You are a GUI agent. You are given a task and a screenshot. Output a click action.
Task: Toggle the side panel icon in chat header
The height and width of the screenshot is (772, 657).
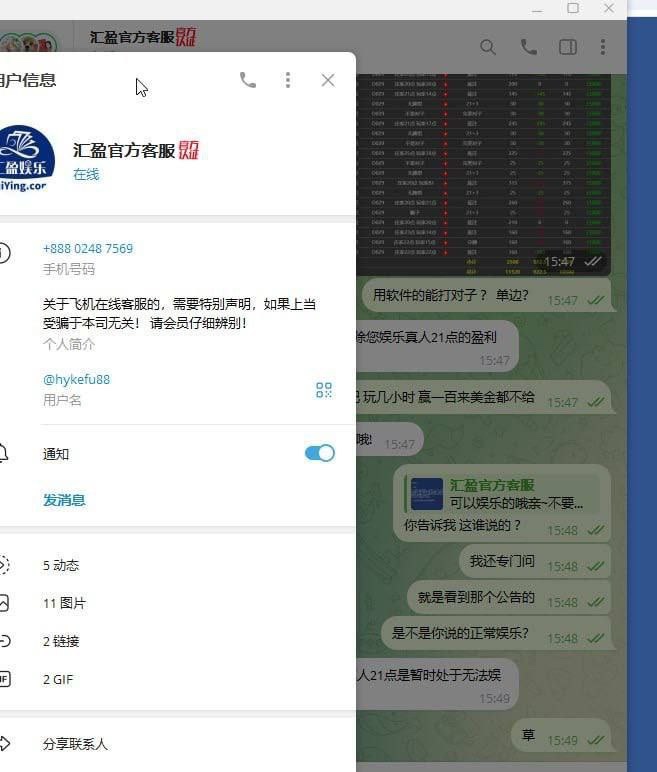pyautogui.click(x=567, y=47)
